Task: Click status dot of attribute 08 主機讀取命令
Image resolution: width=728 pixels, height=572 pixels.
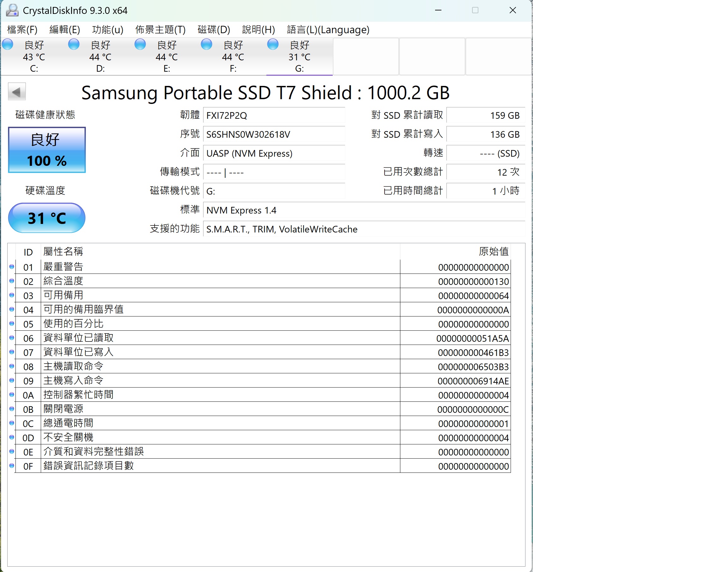Action: (12, 366)
